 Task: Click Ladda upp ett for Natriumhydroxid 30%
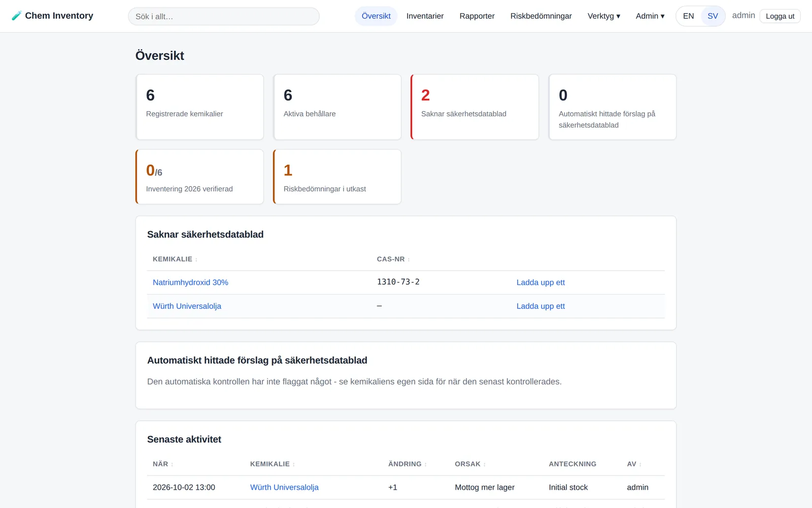pos(540,282)
